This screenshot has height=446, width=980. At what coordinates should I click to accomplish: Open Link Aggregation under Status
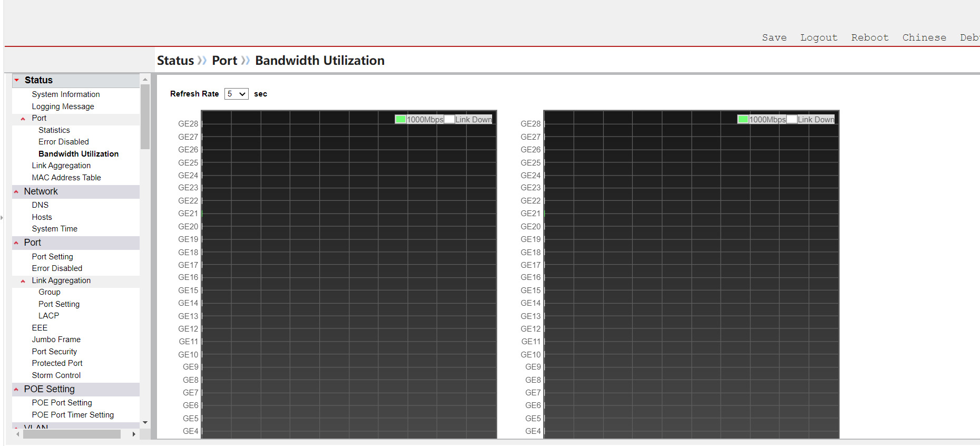61,166
